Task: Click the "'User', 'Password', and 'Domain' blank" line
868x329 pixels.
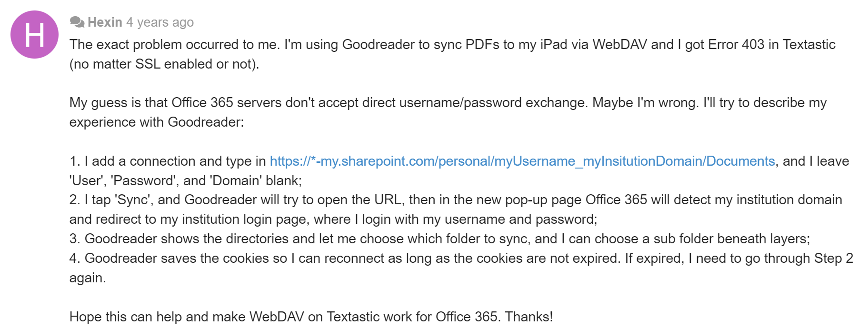Action: pyautogui.click(x=185, y=180)
